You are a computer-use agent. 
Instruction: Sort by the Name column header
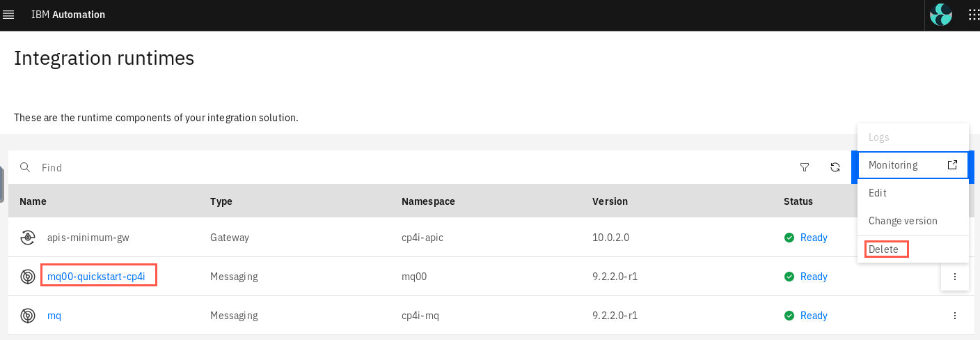(x=33, y=201)
